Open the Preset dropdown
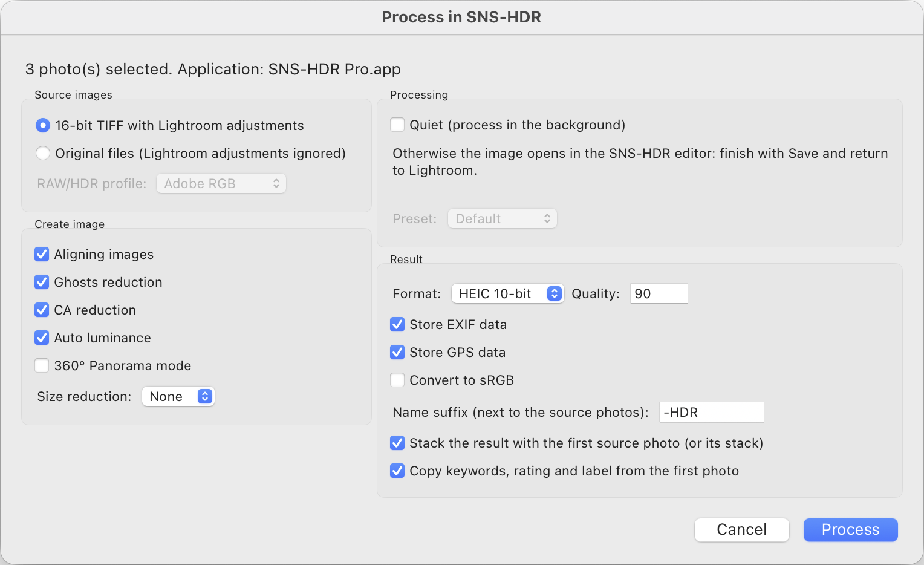The height and width of the screenshot is (565, 924). coord(503,218)
